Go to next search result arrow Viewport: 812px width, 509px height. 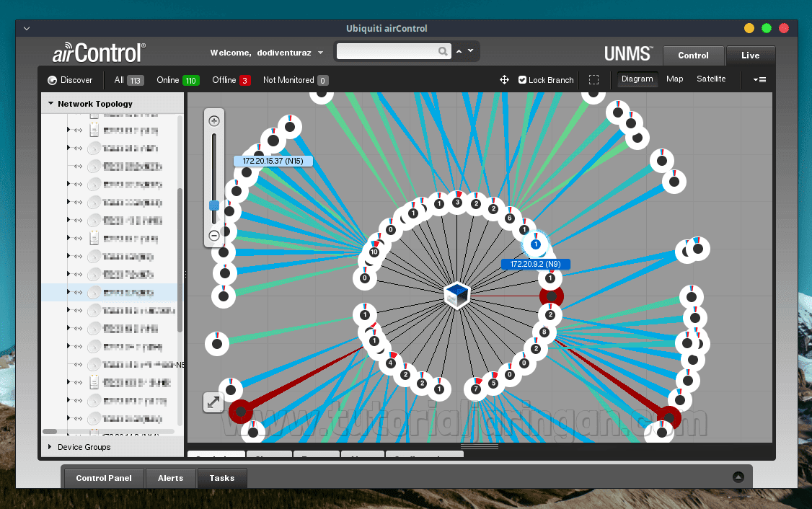click(471, 50)
